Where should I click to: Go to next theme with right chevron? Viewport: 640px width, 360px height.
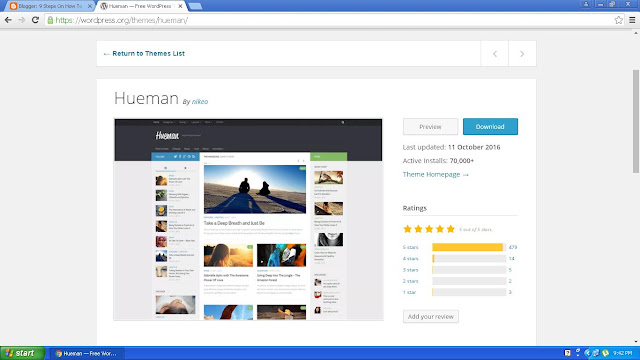pyautogui.click(x=522, y=53)
